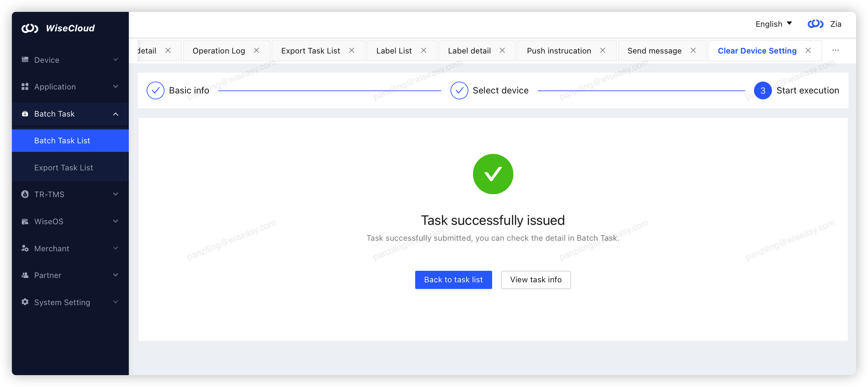Click the System Setting gear icon
Viewport: 868px width, 387px height.
[25, 302]
